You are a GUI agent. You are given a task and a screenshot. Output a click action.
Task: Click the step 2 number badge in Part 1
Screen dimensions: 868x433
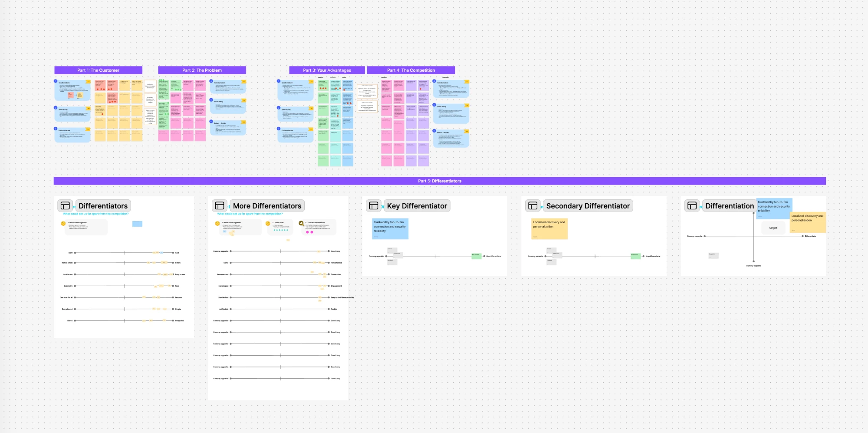[x=56, y=108]
